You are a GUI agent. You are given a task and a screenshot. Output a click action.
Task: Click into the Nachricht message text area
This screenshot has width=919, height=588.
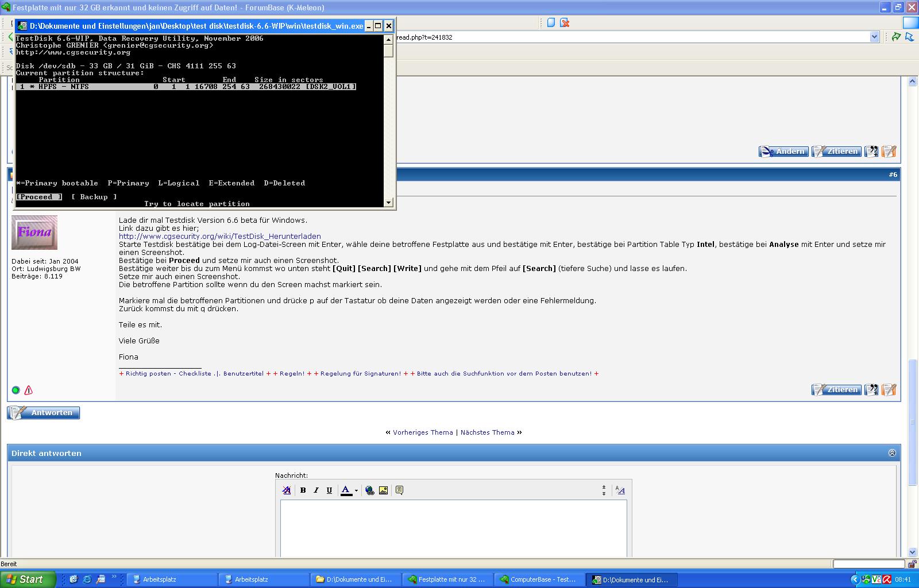(x=454, y=528)
